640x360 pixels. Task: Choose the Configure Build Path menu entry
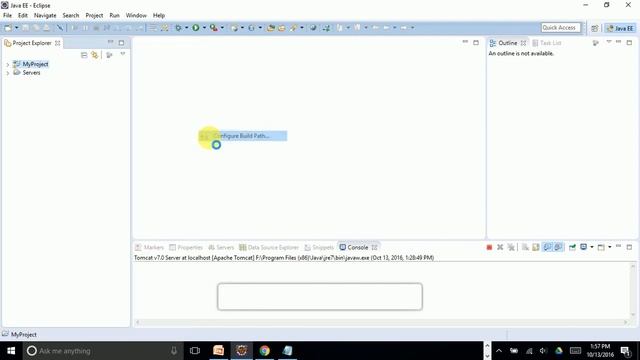click(x=243, y=136)
